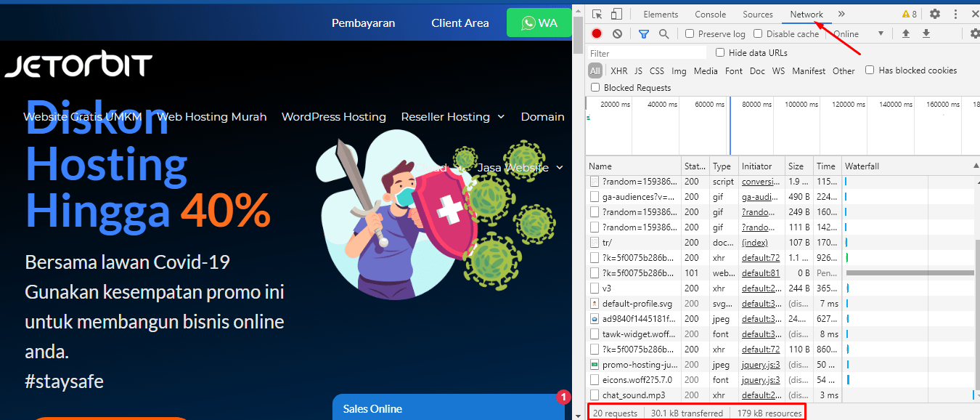Click the Filter input field
Viewport: 980px width, 420px height.
646,52
